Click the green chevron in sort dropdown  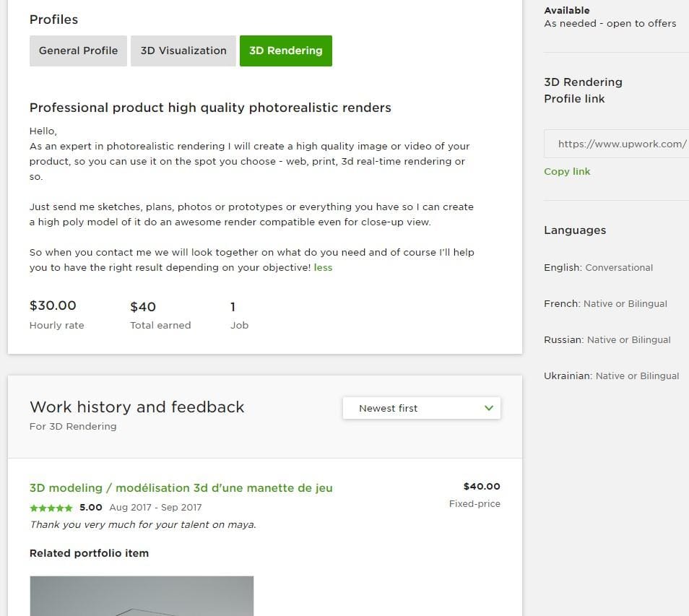(489, 408)
